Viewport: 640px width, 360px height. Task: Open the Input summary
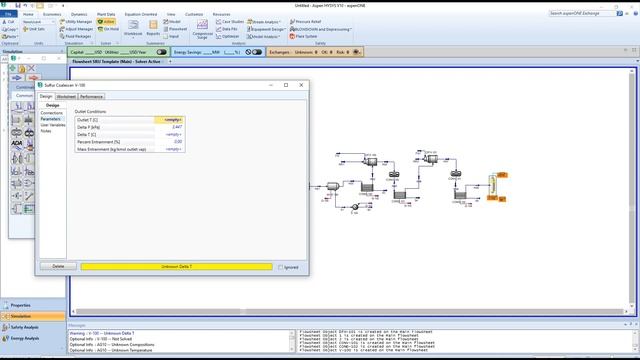171,36
